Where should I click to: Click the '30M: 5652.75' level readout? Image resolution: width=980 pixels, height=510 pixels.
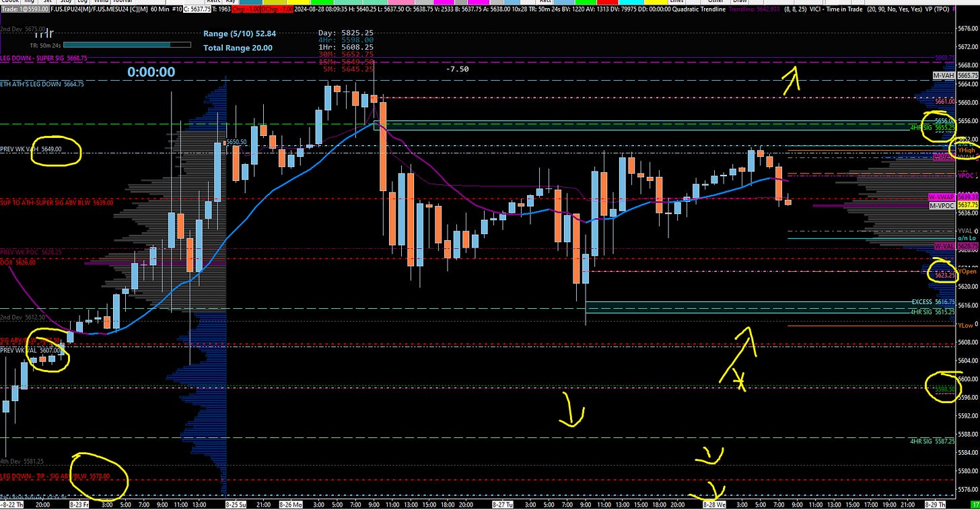tap(345, 54)
